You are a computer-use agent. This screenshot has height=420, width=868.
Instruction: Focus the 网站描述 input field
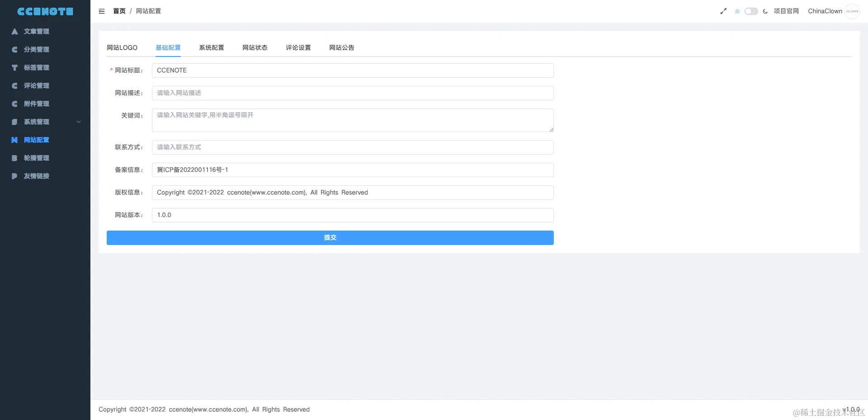pyautogui.click(x=353, y=93)
